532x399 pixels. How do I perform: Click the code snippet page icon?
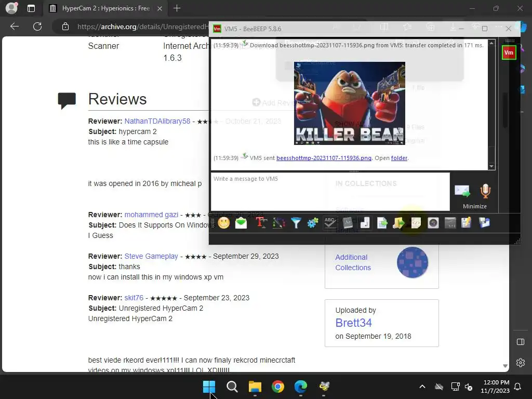tap(416, 223)
